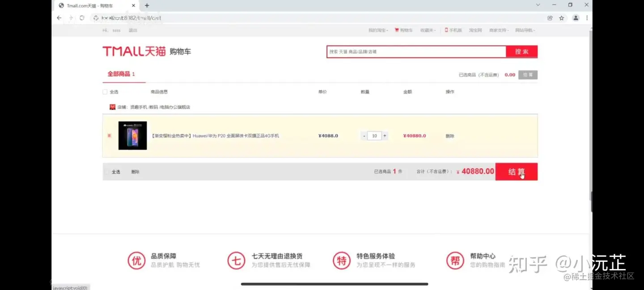Click the tab search chevron in title bar

coord(538,5)
